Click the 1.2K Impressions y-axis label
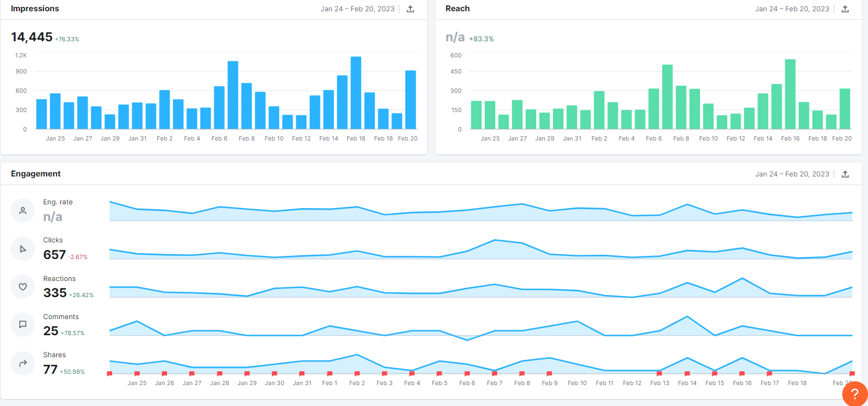The width and height of the screenshot is (868, 406). (21, 55)
